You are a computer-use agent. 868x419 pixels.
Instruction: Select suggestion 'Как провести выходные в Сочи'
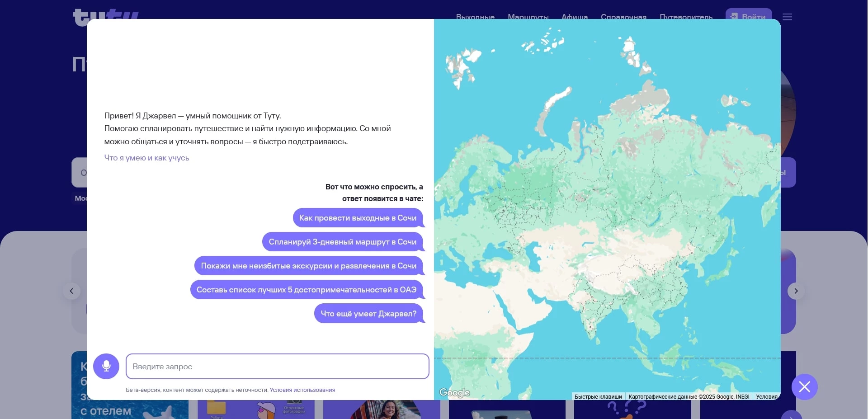358,218
